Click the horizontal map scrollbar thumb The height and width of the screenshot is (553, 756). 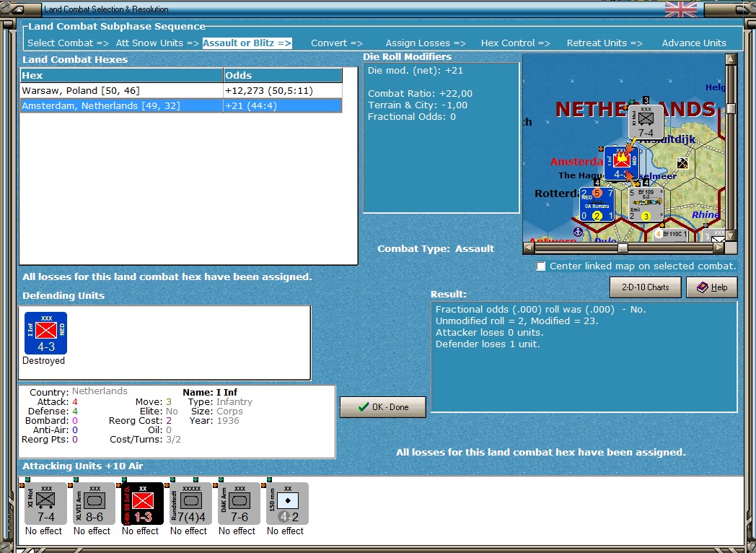pyautogui.click(x=623, y=248)
